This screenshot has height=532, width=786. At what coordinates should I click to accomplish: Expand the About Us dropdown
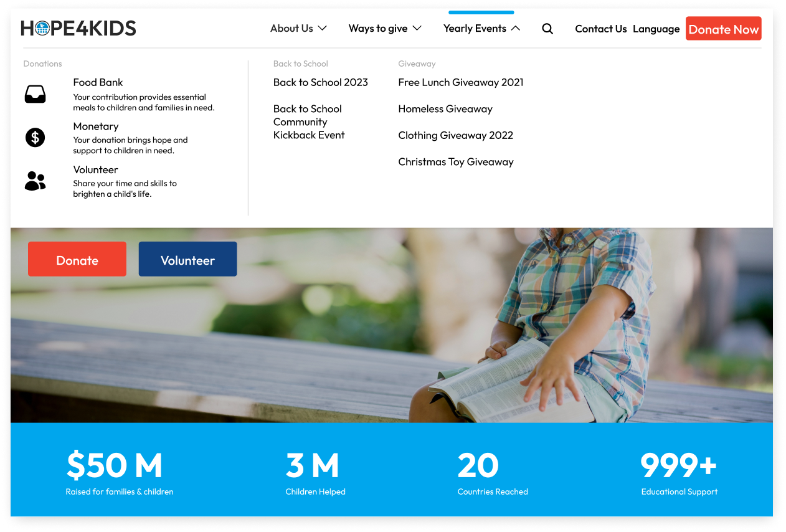tap(298, 29)
